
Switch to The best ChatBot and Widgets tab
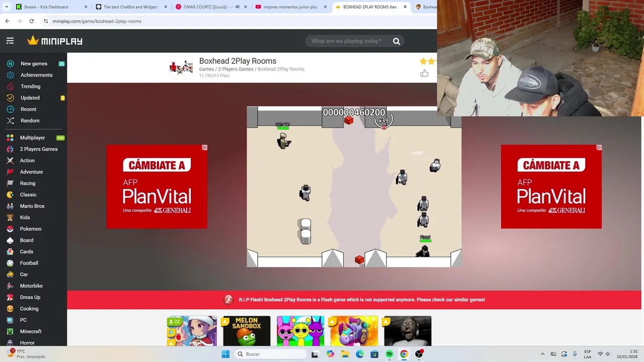131,7
